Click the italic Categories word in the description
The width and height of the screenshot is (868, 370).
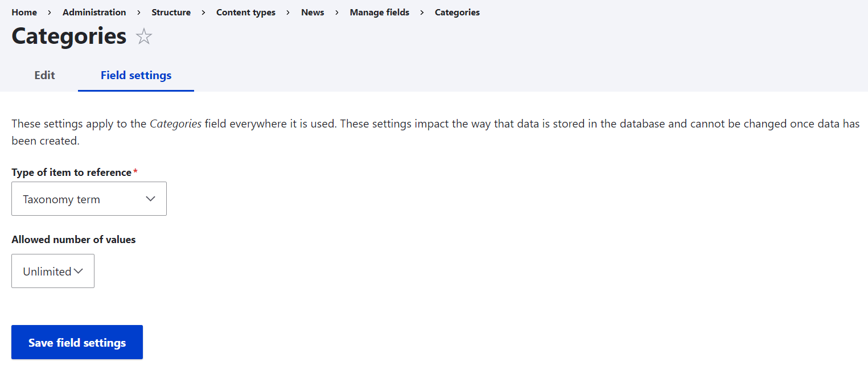click(x=175, y=124)
